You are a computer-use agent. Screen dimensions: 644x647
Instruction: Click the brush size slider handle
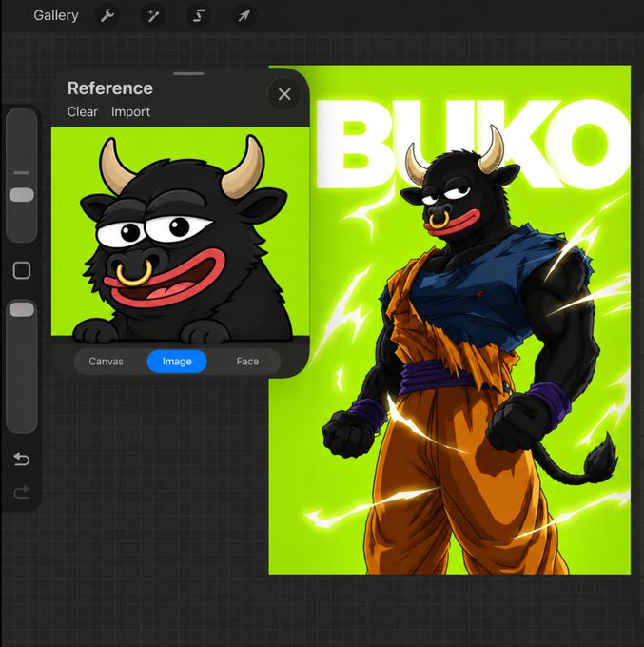22,195
